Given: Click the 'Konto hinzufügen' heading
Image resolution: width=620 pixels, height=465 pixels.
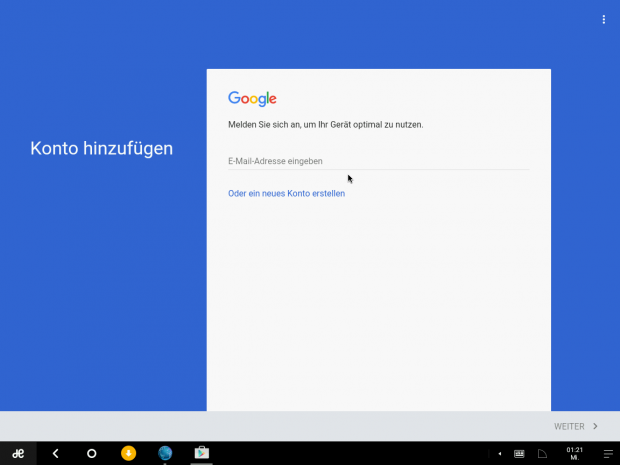Looking at the screenshot, I should 102,149.
